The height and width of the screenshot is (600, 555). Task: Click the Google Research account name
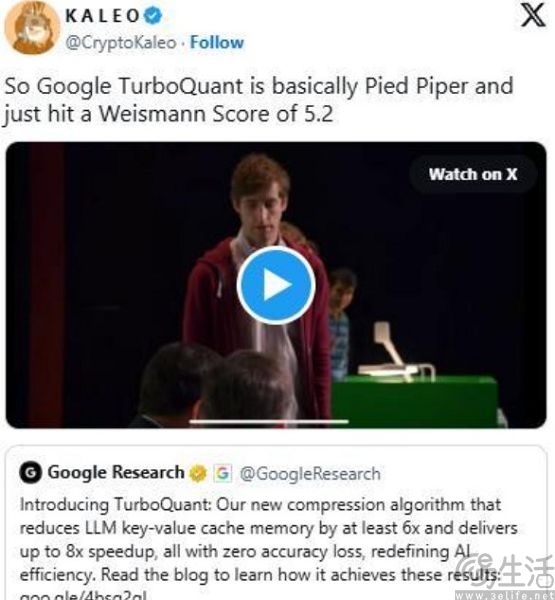(x=116, y=473)
